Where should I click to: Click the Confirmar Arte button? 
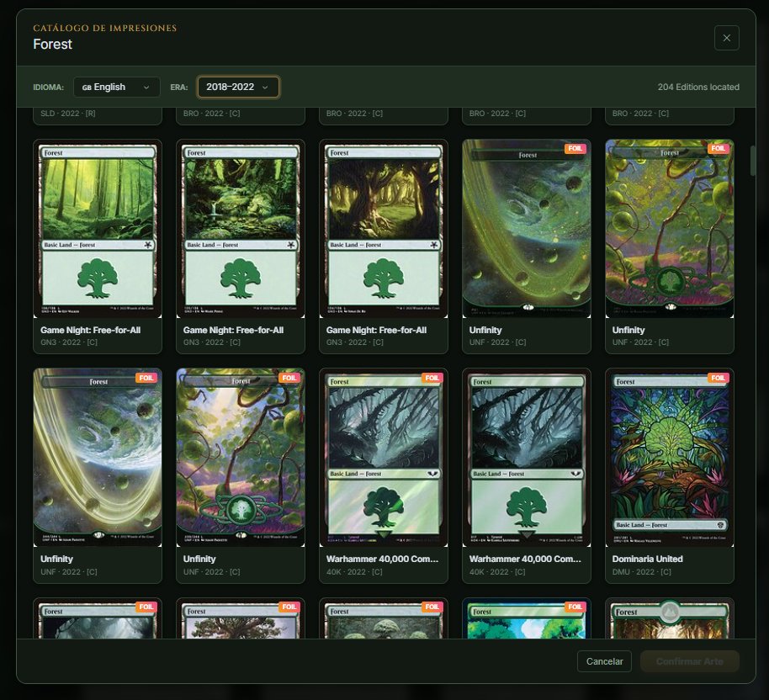coord(690,661)
